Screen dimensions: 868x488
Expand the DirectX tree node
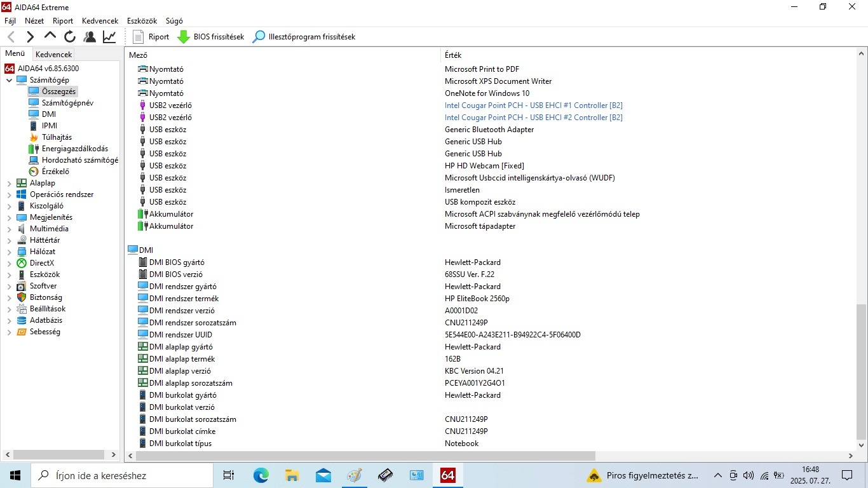9,263
